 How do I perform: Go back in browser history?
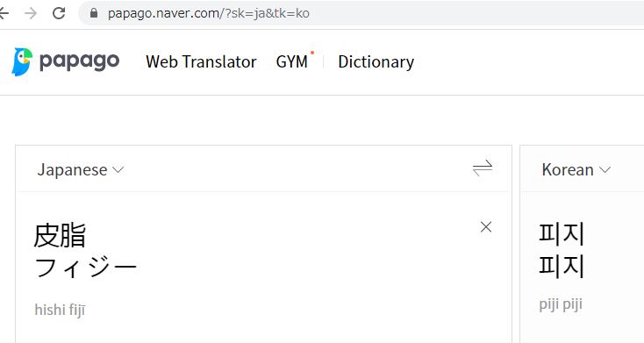[4, 13]
